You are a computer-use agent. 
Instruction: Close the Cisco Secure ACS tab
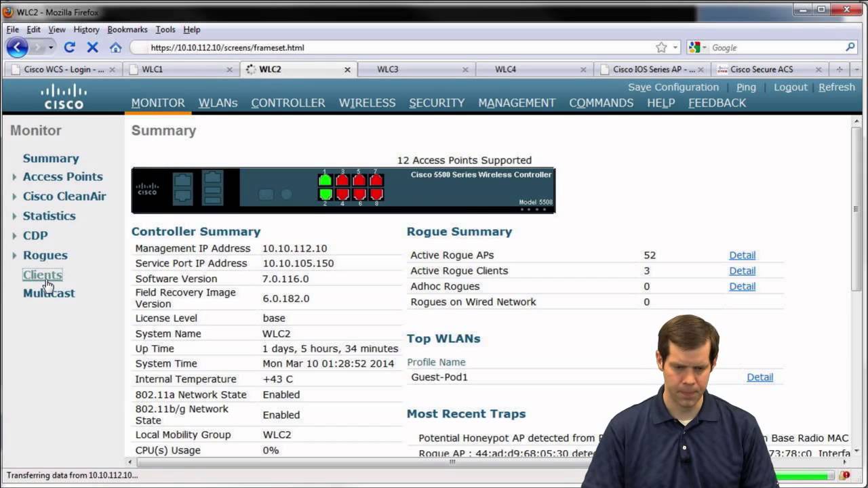[x=818, y=69]
